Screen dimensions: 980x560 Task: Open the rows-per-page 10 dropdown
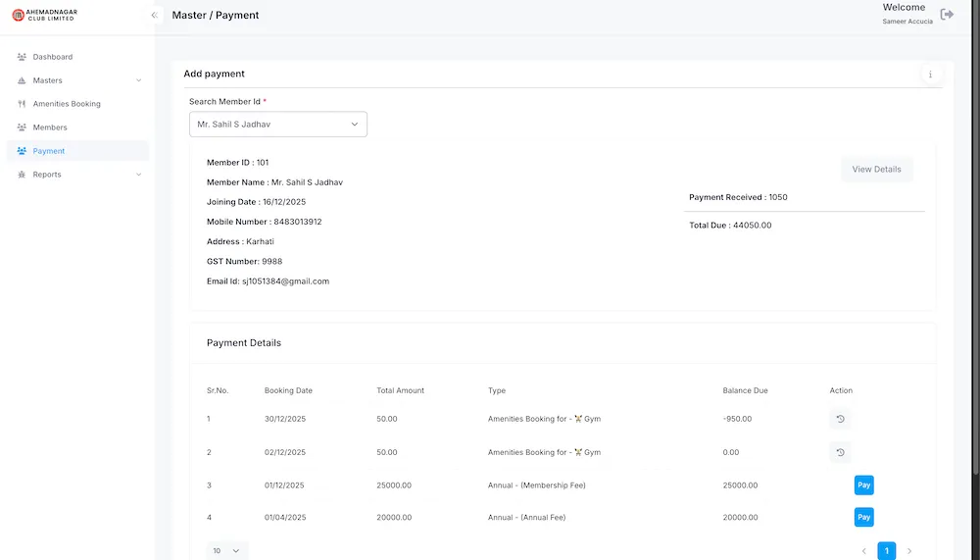[x=226, y=551]
